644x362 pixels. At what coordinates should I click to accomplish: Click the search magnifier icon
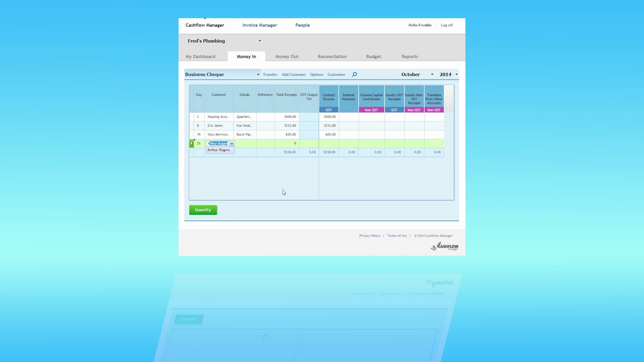[354, 74]
